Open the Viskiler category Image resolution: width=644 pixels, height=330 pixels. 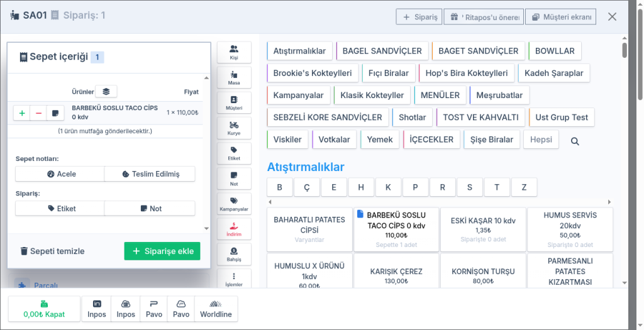287,140
